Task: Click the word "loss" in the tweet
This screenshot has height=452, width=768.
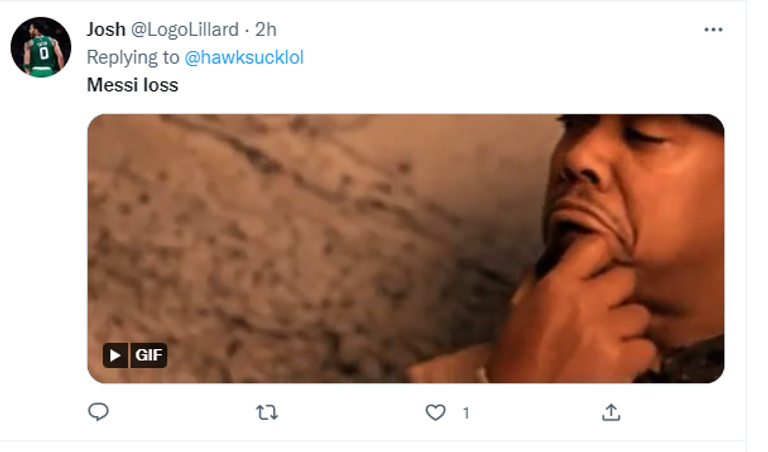Action: pos(159,85)
